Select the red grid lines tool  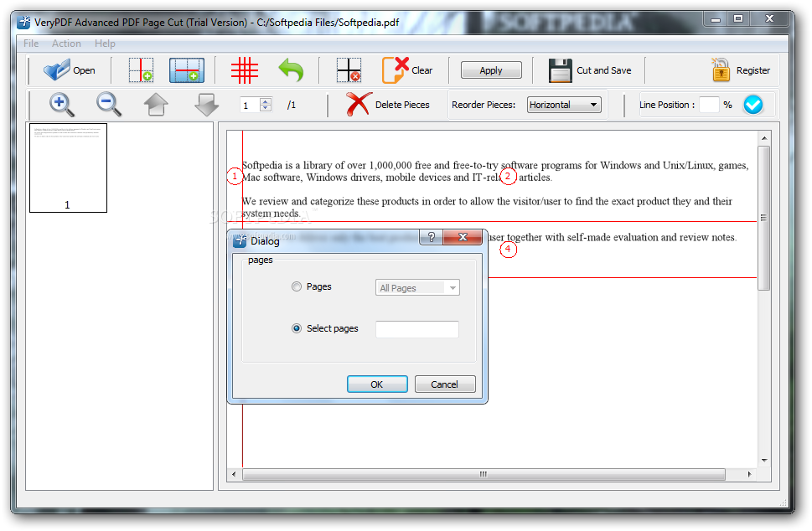245,70
